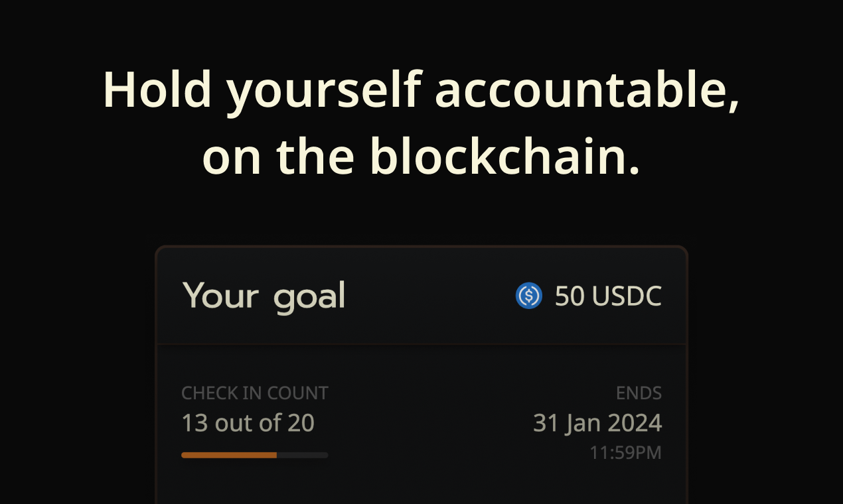843x504 pixels.
Task: Click the blue USDC coin icon
Action: (x=529, y=296)
